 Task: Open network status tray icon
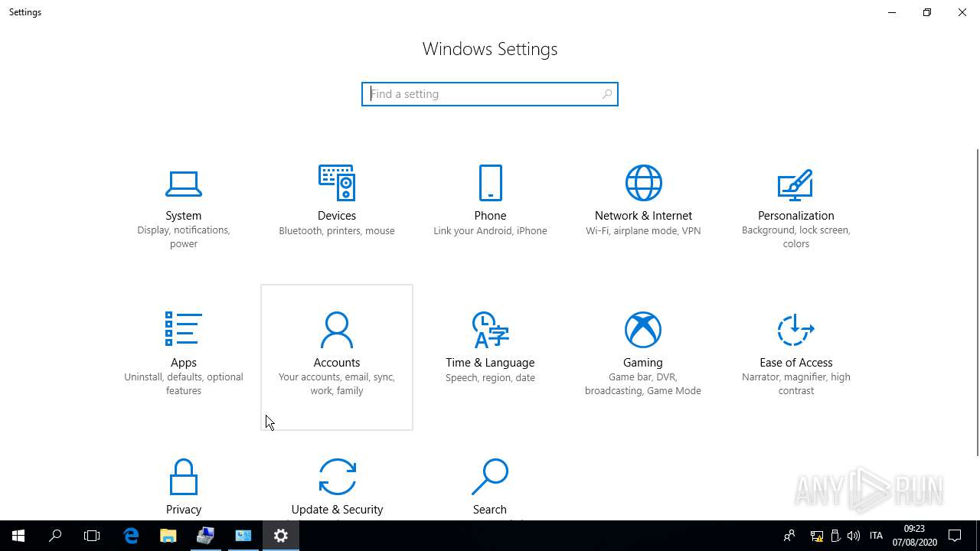pos(817,536)
